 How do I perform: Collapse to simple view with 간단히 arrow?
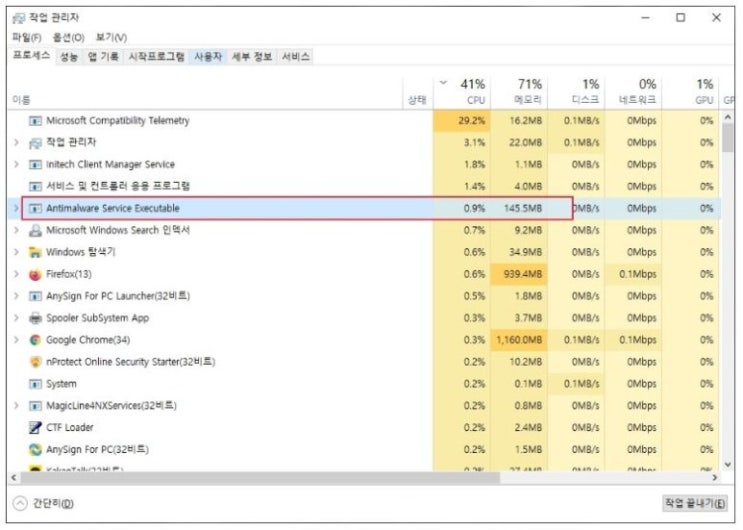[x=20, y=503]
